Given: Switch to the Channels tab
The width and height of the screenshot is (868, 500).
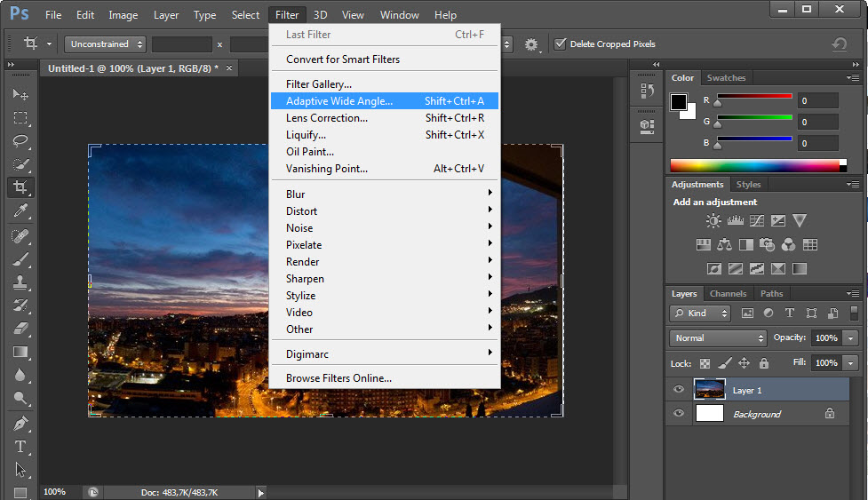Looking at the screenshot, I should tap(728, 294).
